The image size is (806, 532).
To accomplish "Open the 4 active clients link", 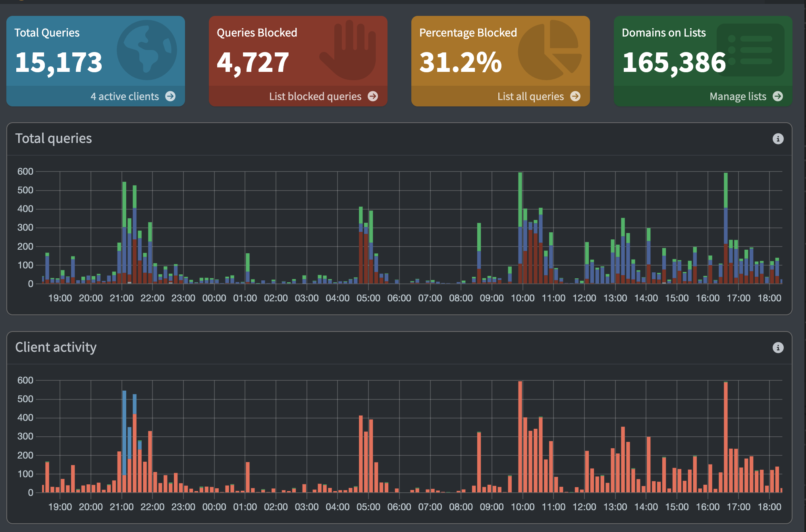I will [x=125, y=96].
